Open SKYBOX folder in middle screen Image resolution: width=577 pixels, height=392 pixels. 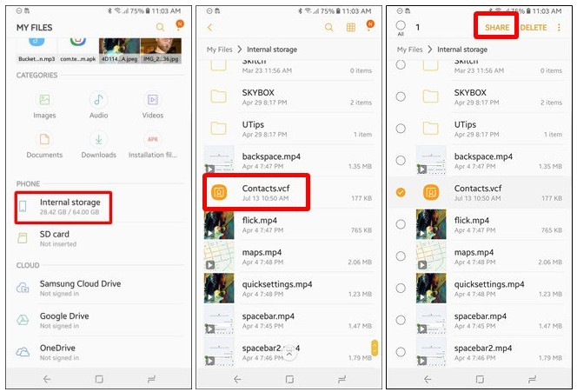click(289, 96)
